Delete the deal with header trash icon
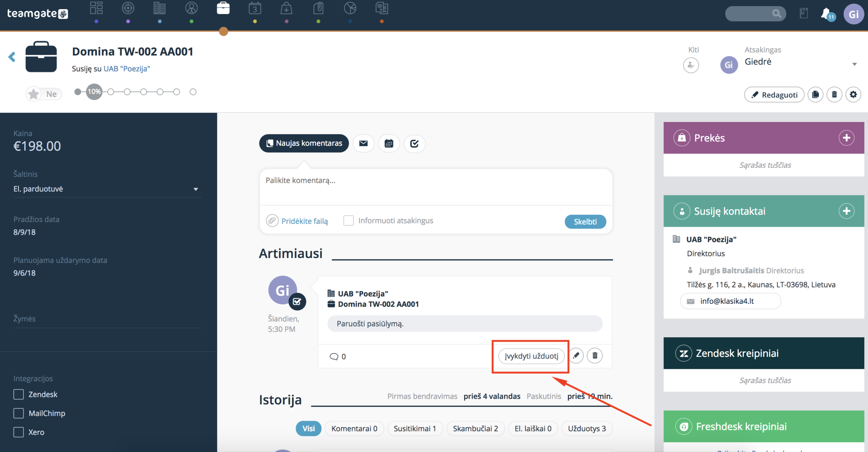 point(834,95)
